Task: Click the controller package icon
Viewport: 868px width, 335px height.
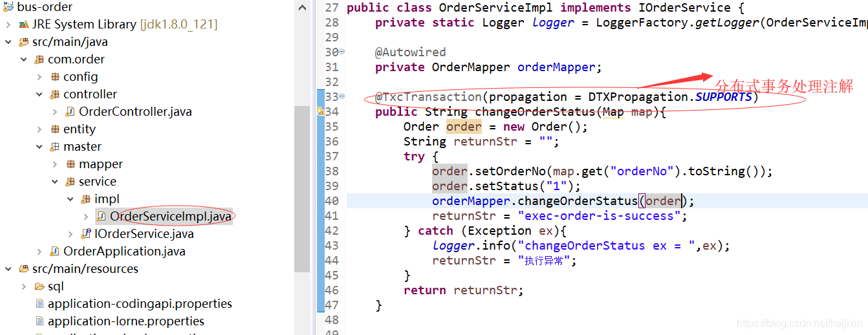Action: pyautogui.click(x=55, y=94)
